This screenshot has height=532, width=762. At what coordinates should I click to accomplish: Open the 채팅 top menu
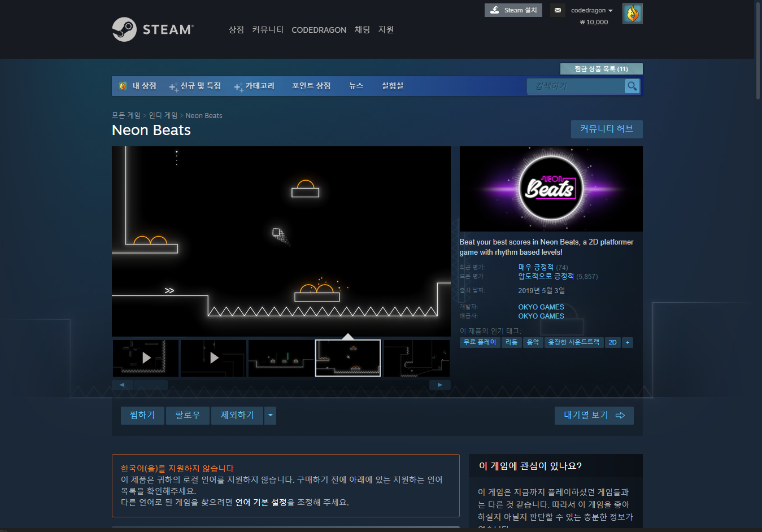(362, 29)
